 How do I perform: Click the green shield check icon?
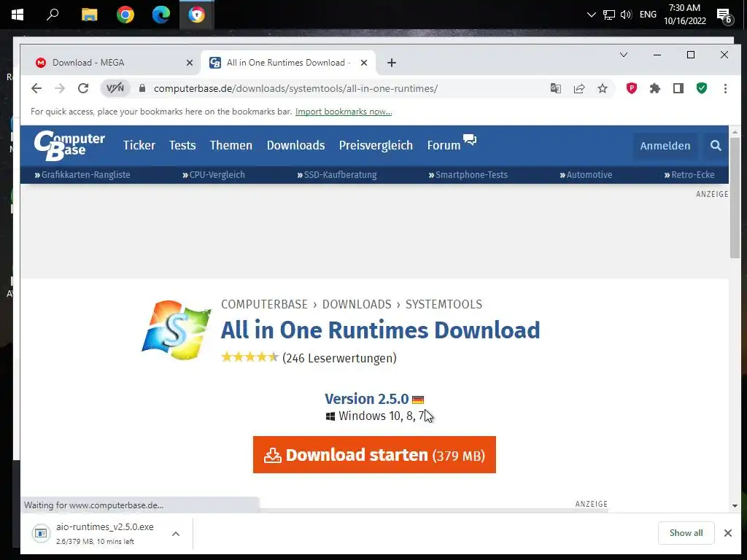tap(702, 88)
